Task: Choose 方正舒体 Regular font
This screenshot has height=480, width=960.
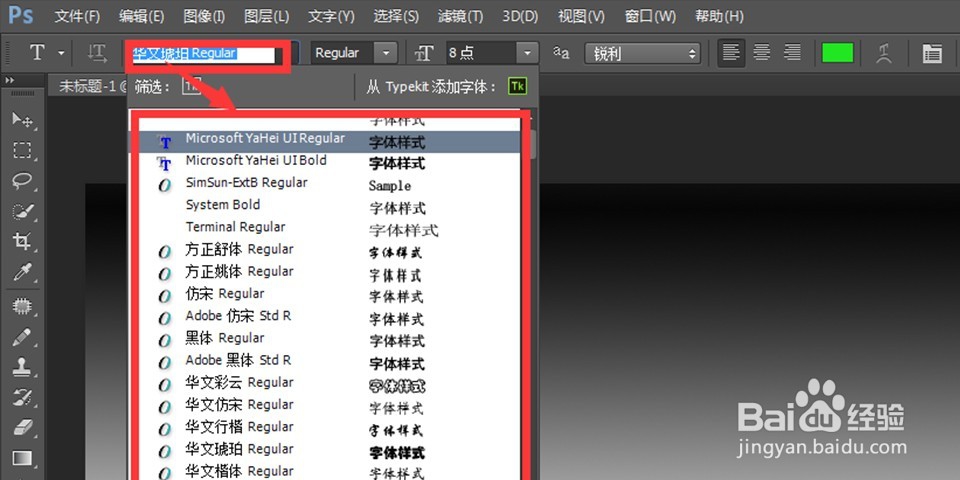Action: 329,251
